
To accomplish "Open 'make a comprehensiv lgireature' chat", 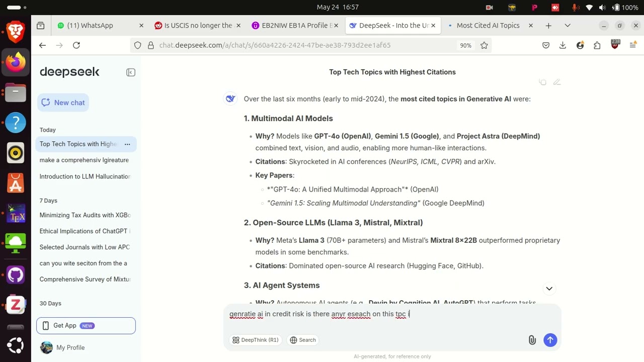I will click(x=84, y=160).
